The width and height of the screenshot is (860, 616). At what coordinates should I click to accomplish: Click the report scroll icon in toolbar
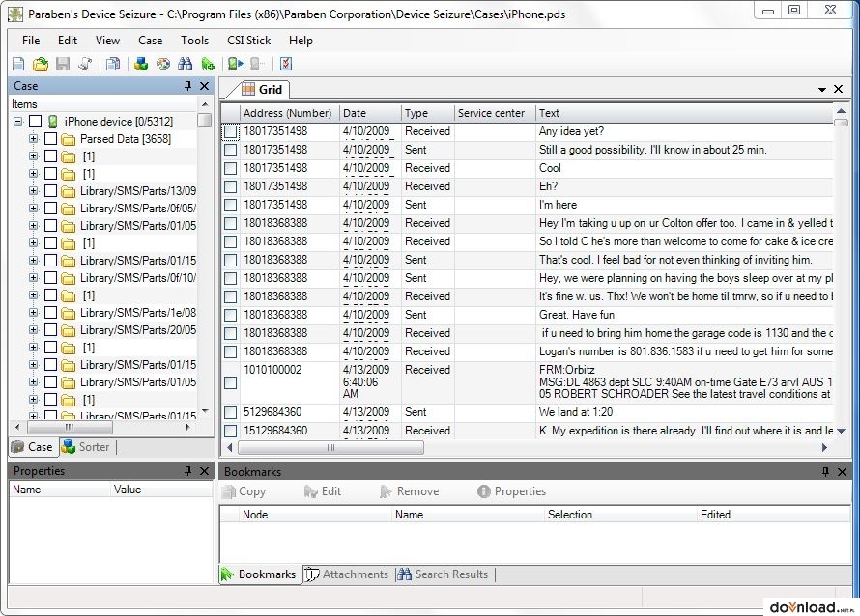(85, 64)
